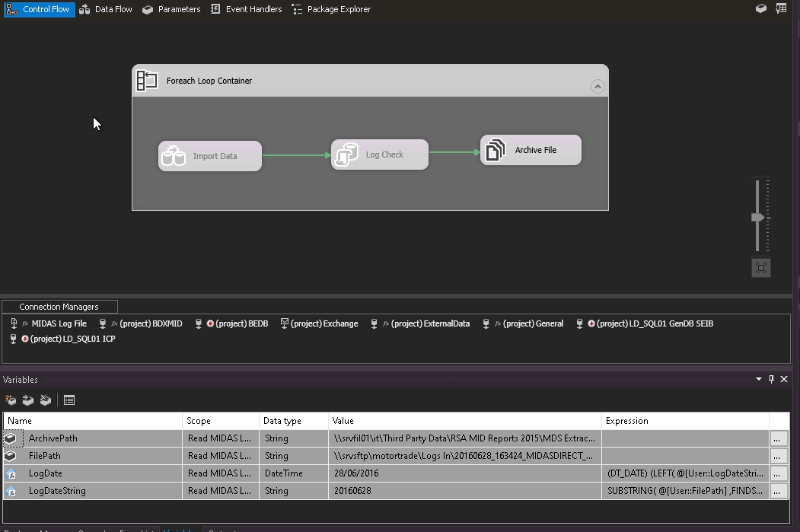Click the FilePath scope cell
The width and height of the screenshot is (800, 532).
[x=221, y=455]
